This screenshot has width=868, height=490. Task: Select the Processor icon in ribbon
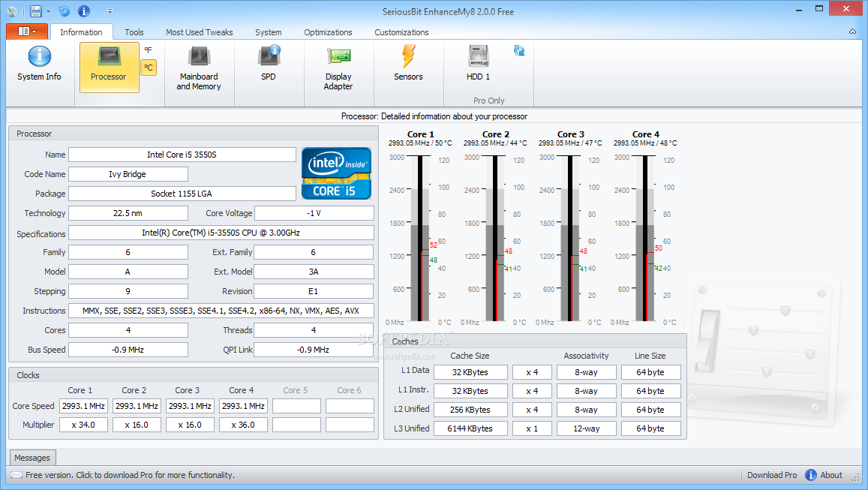point(109,68)
